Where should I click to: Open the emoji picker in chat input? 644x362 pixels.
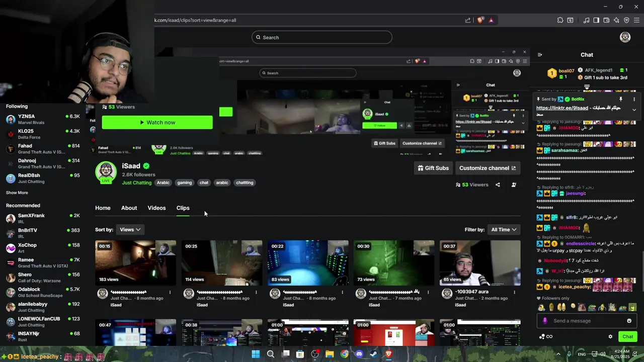click(629, 321)
